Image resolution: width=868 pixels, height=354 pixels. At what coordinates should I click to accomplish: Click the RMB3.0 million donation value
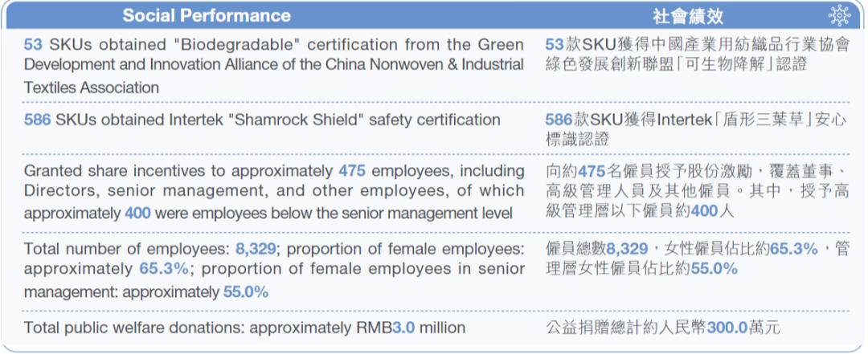(411, 328)
